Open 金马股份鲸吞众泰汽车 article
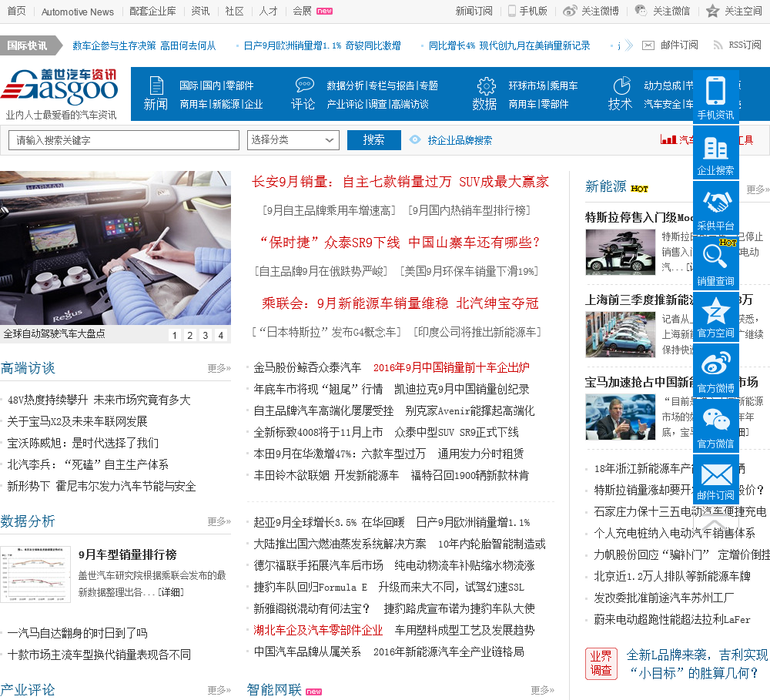 coord(307,367)
